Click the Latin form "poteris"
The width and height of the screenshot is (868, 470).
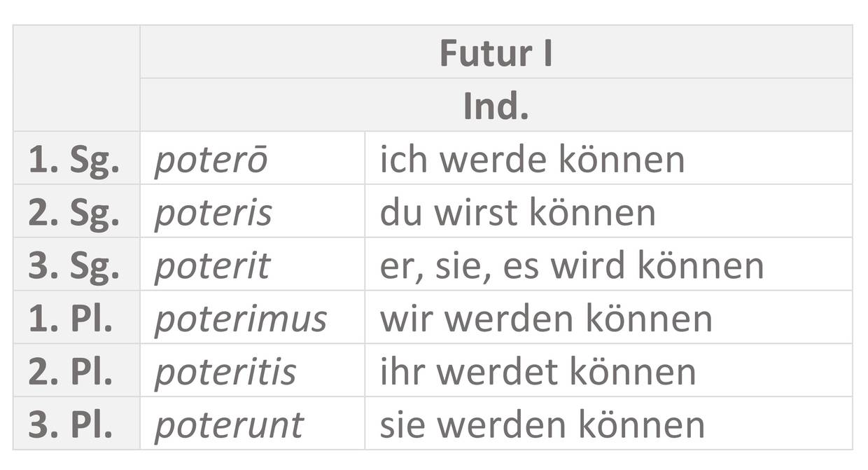point(213,213)
